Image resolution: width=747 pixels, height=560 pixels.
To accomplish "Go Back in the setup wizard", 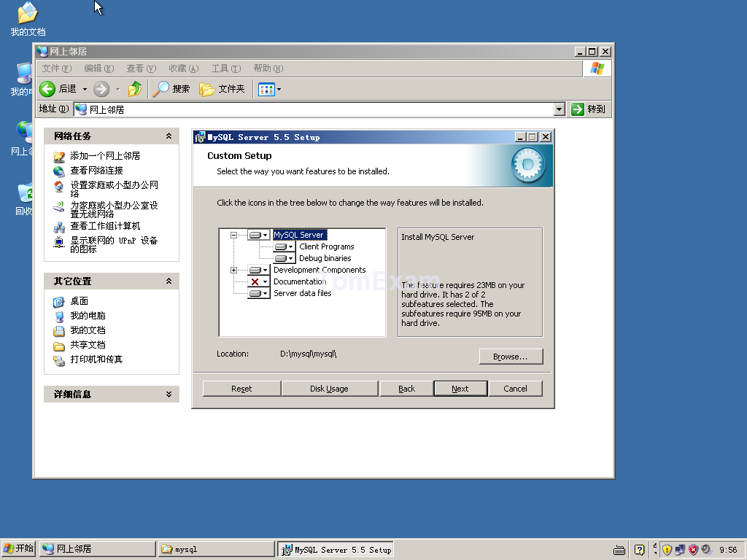I will (x=407, y=389).
